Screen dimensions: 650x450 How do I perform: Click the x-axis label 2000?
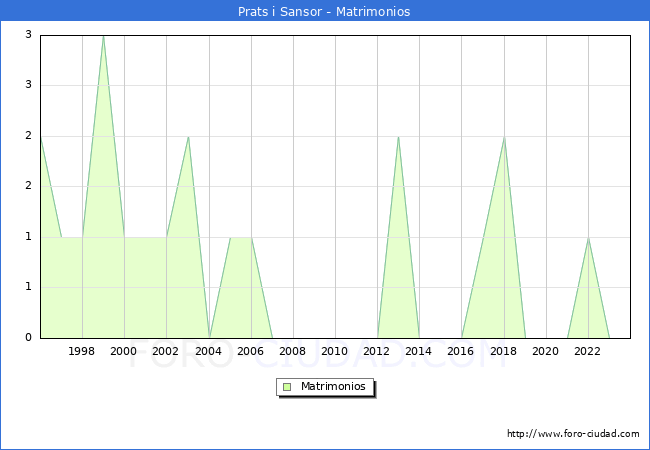tap(123, 351)
